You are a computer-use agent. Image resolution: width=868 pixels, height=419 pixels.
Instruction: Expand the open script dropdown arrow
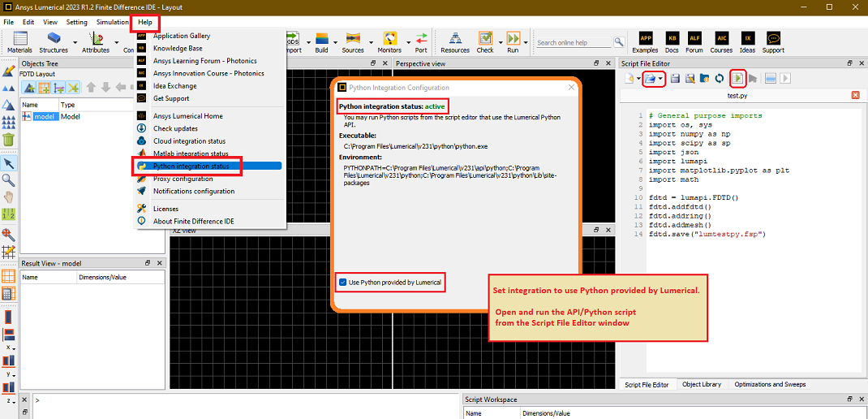(x=660, y=80)
